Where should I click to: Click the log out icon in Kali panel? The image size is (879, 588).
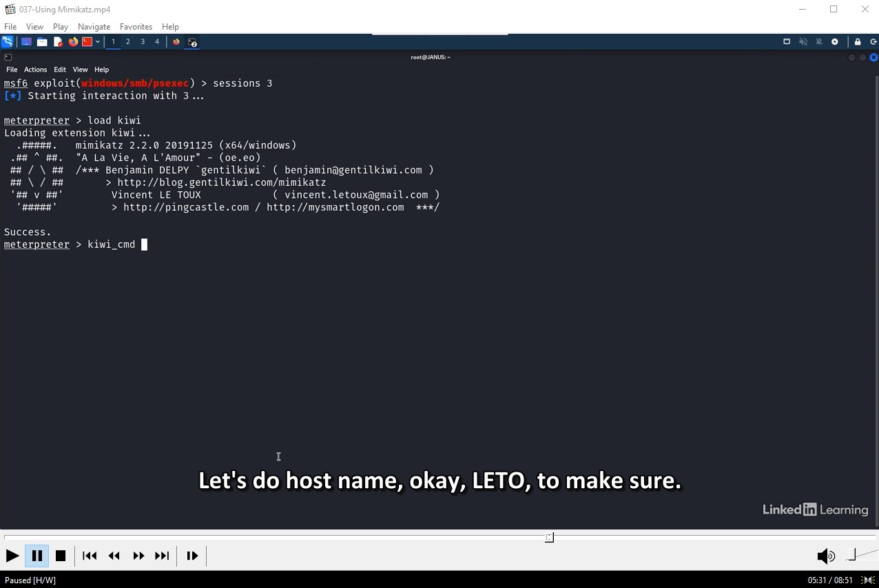pos(873,42)
